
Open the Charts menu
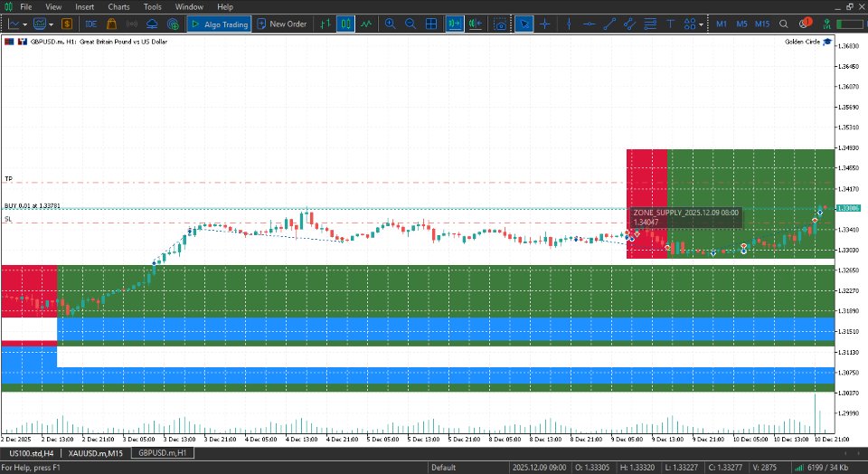pos(118,6)
